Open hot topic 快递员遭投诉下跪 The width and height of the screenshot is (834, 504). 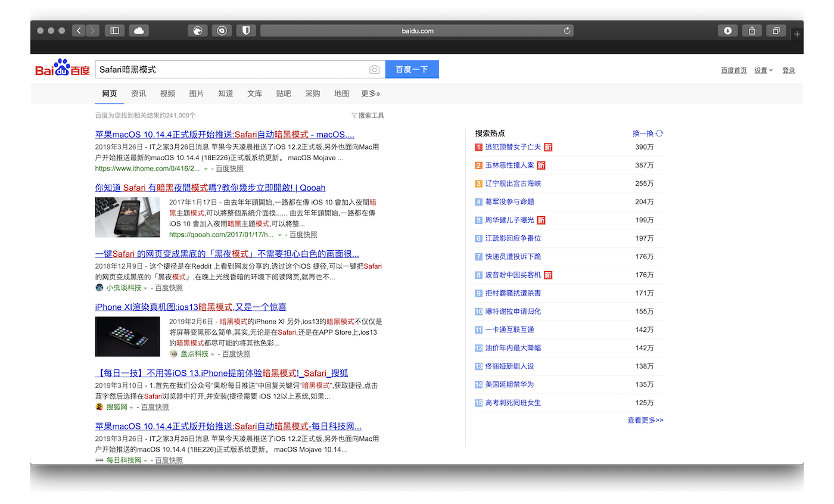(x=513, y=257)
